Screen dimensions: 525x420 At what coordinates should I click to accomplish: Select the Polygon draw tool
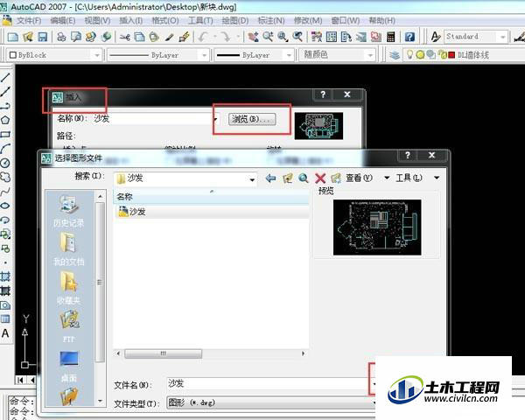click(x=5, y=120)
